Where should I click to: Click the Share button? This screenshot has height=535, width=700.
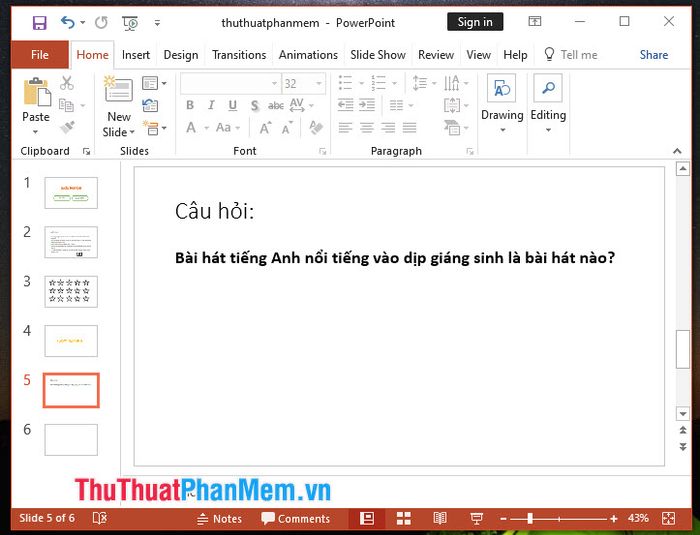654,55
